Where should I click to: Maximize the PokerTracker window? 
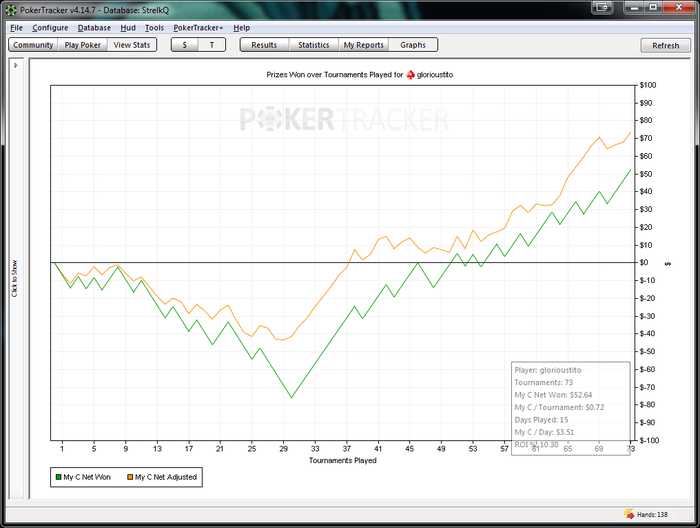tap(653, 7)
